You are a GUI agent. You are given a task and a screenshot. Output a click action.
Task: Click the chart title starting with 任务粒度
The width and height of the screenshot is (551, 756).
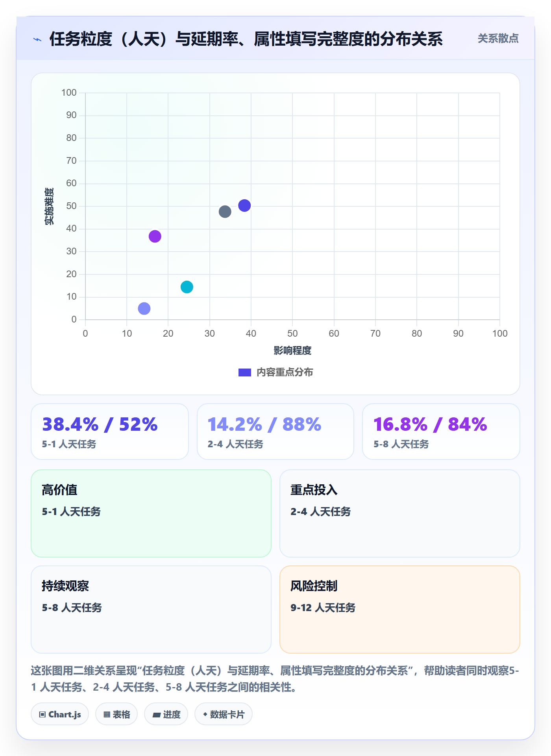click(x=246, y=39)
